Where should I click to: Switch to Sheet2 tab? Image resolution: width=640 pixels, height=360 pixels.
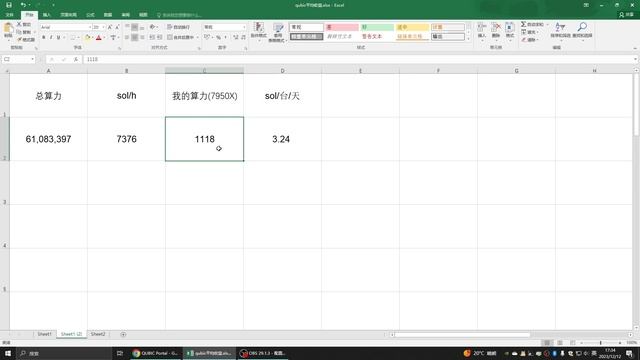pyautogui.click(x=98, y=334)
